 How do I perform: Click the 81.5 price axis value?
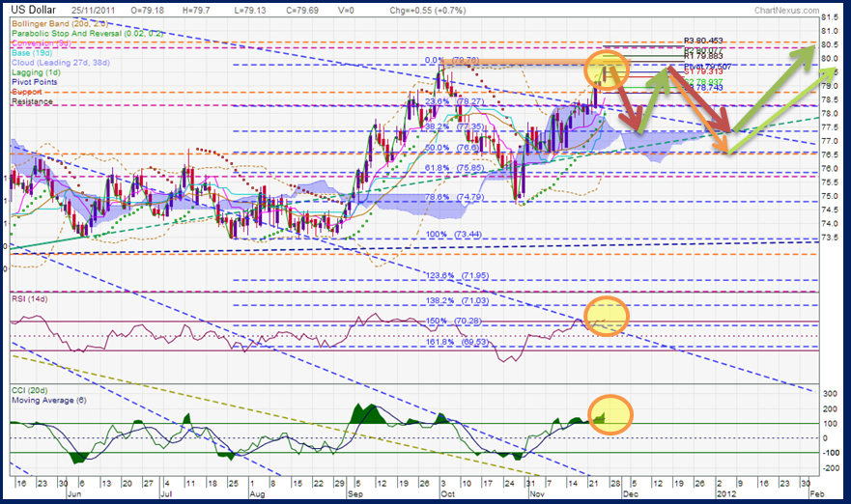pyautogui.click(x=830, y=17)
